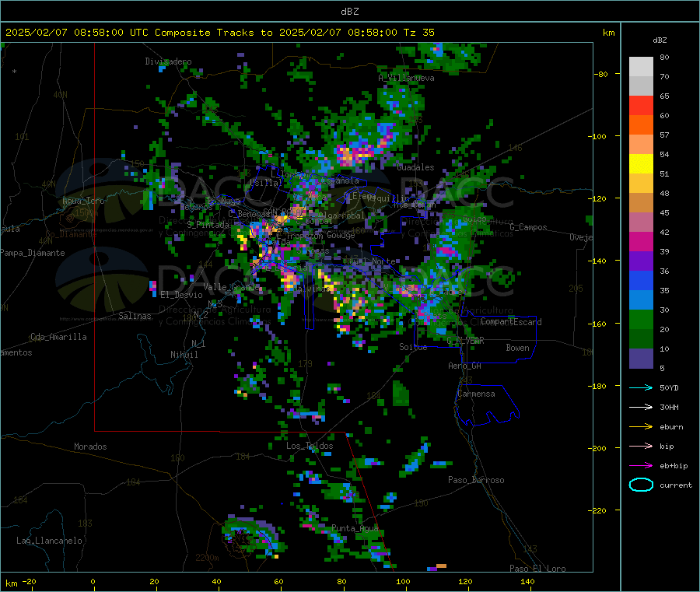The width and height of the screenshot is (700, 592).
Task: Select the orange band between 60 and 57
Action: (x=641, y=125)
